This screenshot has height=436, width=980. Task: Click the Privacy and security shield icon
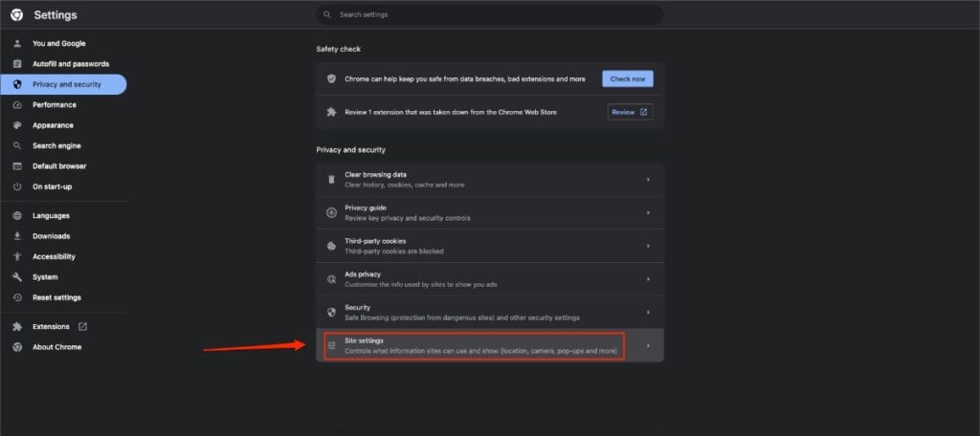[17, 84]
